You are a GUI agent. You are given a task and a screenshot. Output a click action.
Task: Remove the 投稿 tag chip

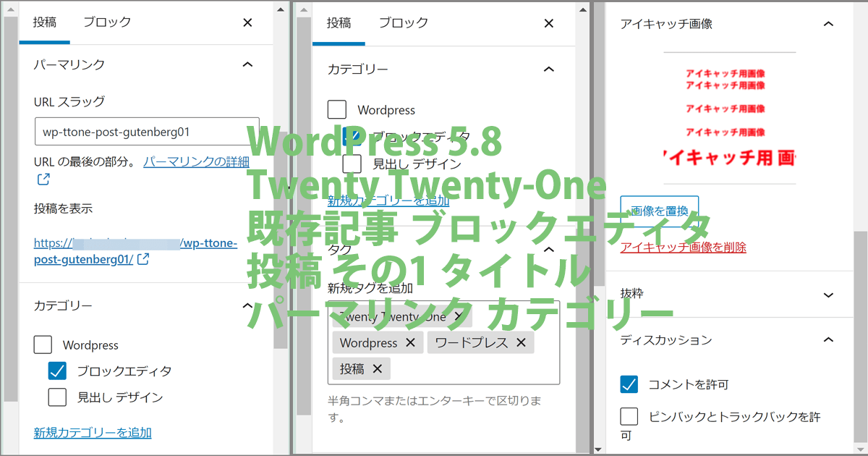pos(376,368)
